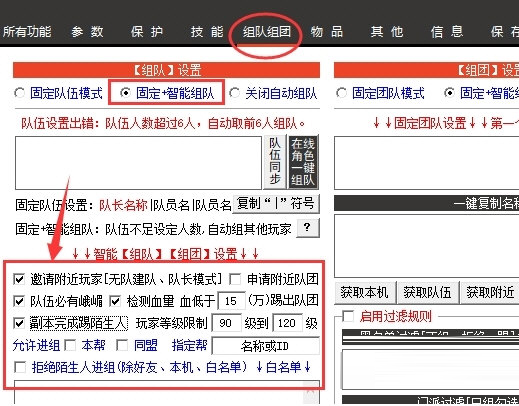Click the blood threshold field showing 15
Image resolution: width=519 pixels, height=406 pixels.
[231, 301]
